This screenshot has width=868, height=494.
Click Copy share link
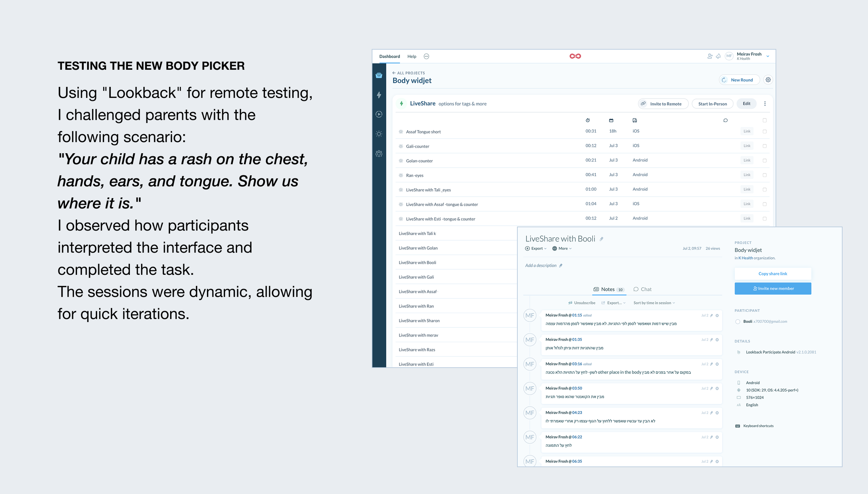point(773,274)
